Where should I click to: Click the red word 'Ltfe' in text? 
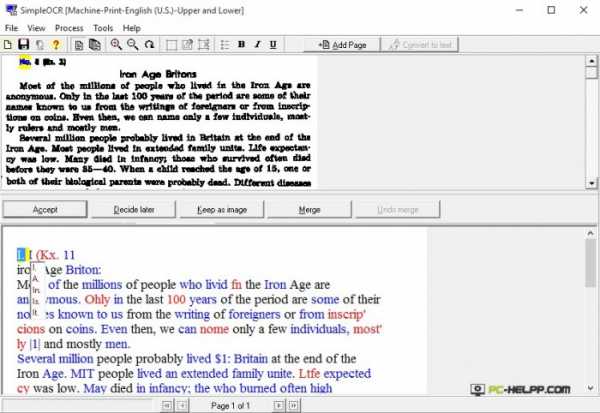[x=309, y=374]
